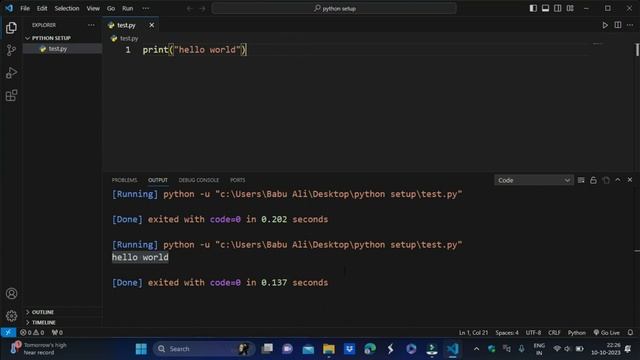640x360 pixels.
Task: Change the CRLF line ending
Action: click(x=554, y=332)
